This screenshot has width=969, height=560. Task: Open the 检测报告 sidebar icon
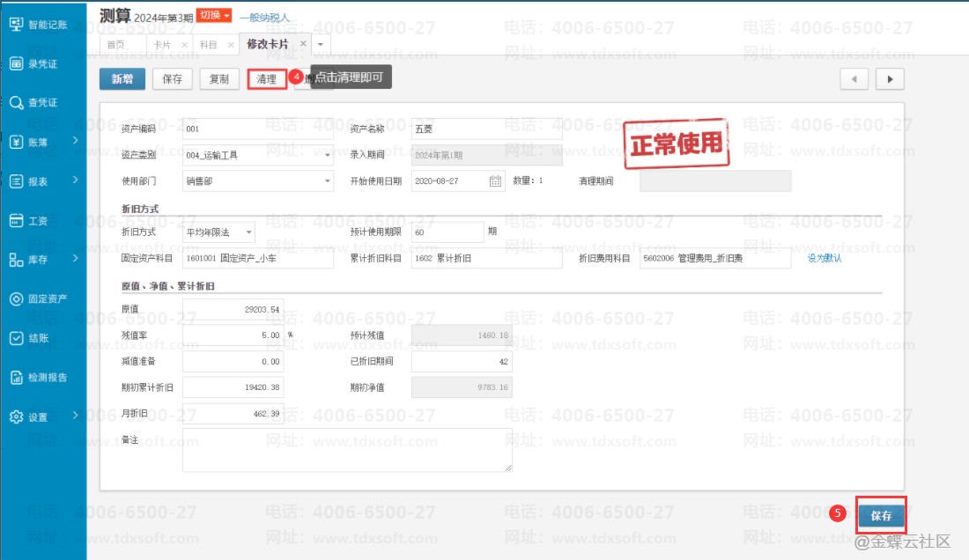(16, 378)
